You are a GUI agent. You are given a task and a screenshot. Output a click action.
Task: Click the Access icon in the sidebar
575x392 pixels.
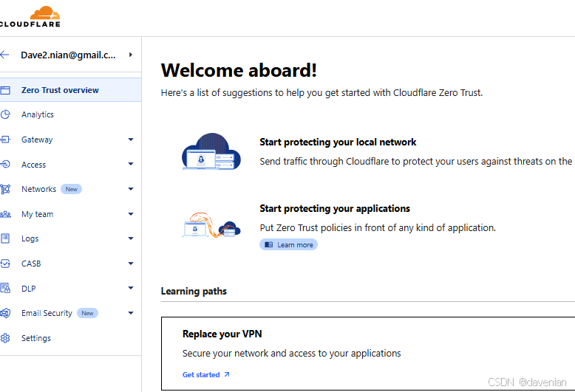point(5,164)
